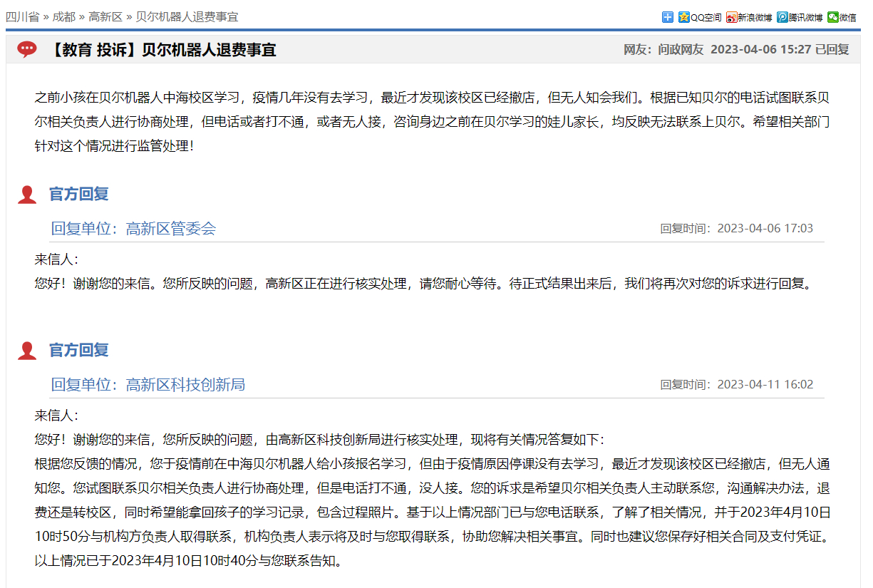Select the 问政网友 username
Image resolution: width=873 pixels, height=588 pixels.
(x=681, y=49)
